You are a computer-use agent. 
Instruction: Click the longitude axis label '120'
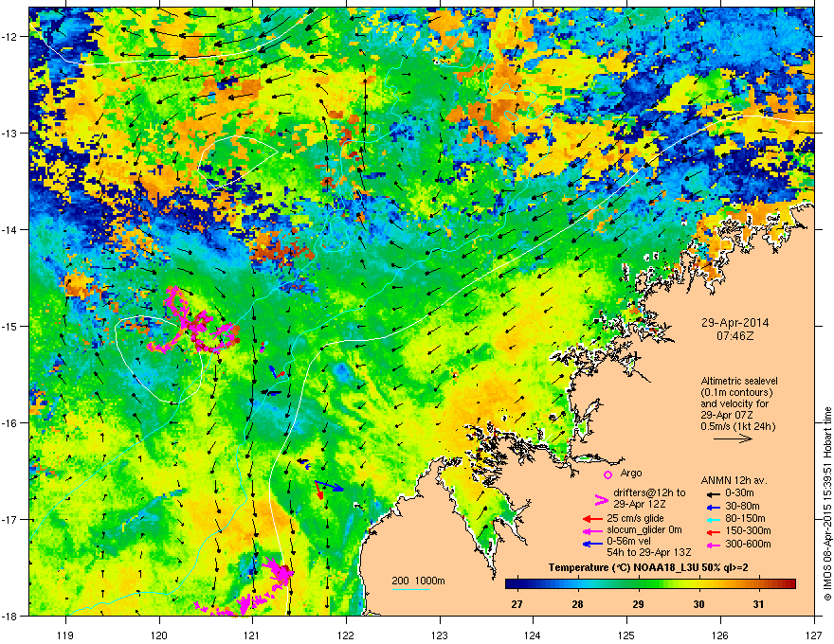click(159, 635)
